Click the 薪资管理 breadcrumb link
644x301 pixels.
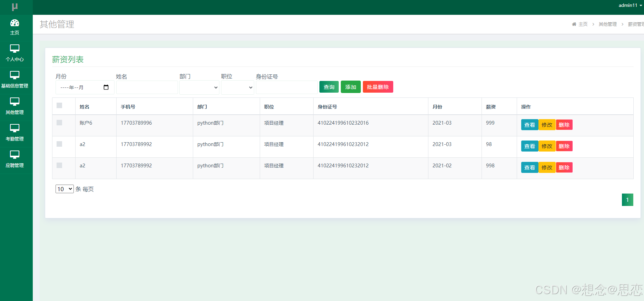tap(636, 24)
